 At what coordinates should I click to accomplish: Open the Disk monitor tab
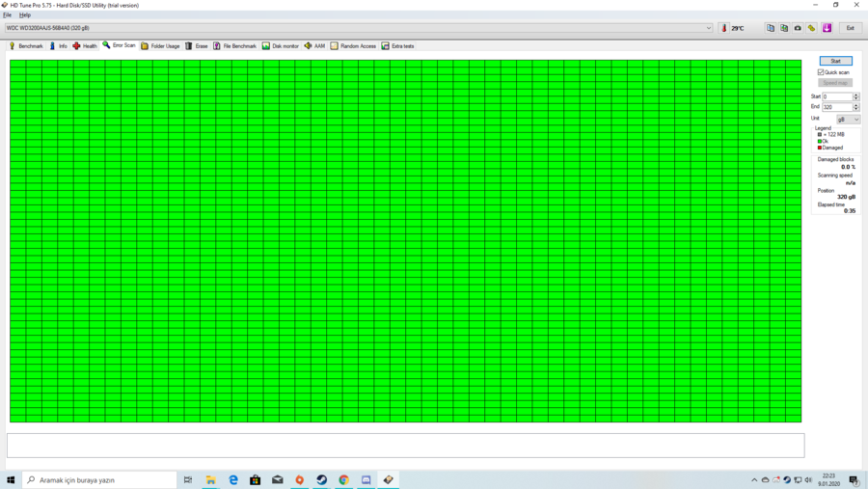[281, 46]
